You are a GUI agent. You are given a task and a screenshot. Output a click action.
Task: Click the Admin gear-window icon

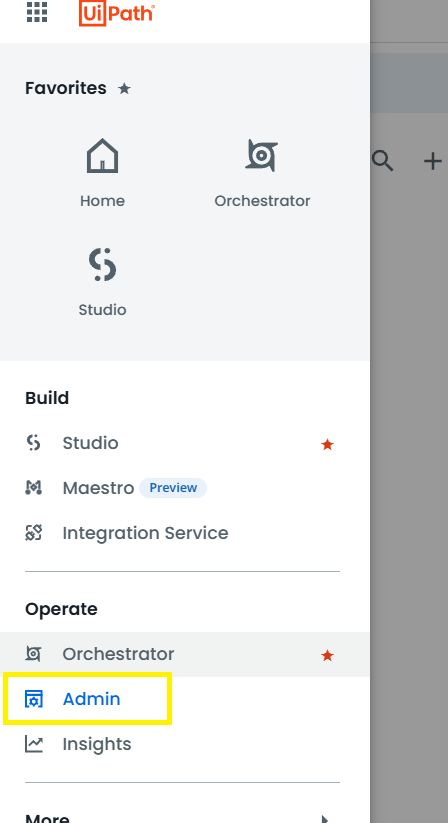coord(34,699)
